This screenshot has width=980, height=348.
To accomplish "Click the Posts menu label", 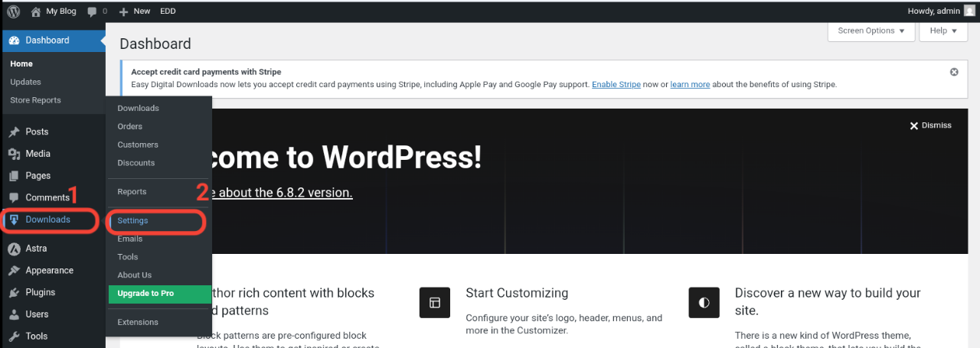I will point(37,132).
